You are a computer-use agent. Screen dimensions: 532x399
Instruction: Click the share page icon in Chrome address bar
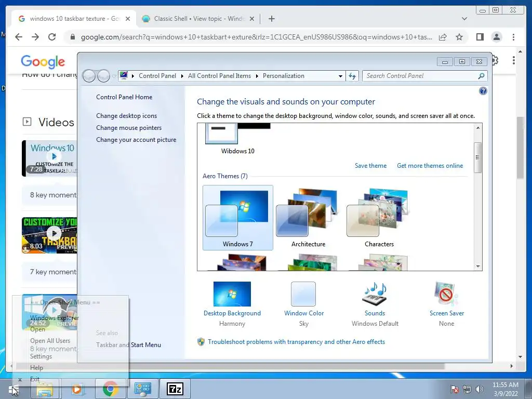coord(443,37)
